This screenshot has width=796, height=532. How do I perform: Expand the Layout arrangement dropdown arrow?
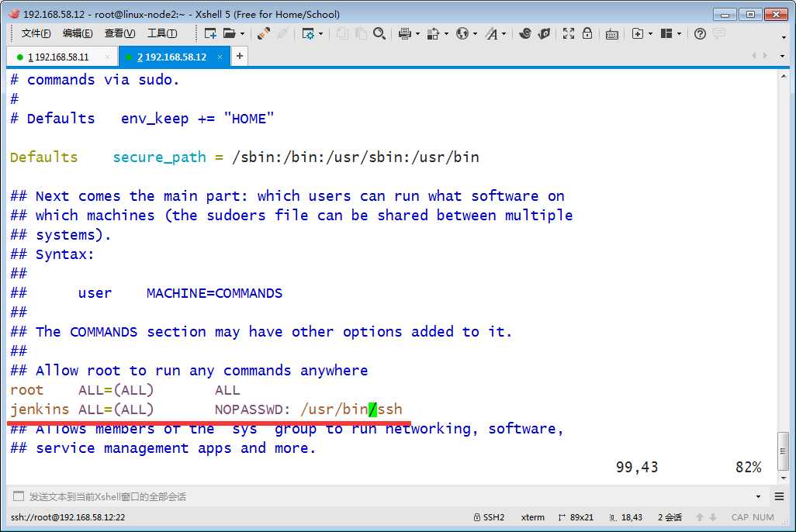click(x=679, y=34)
